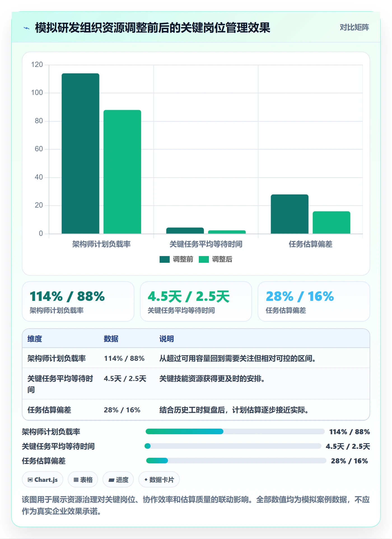Screen dimensions: 392x539
Task: Click the x-axis label 任务估算偏差
Action: click(311, 244)
